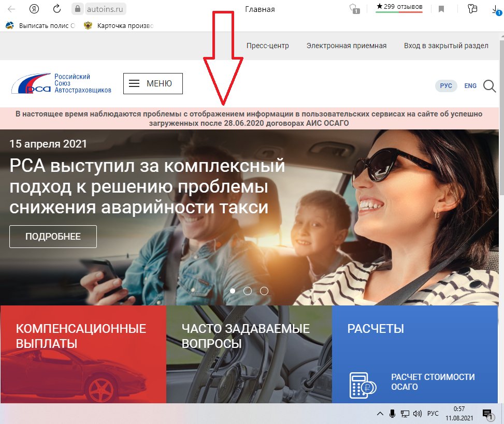
Task: Open the Компенсационные выплаты tile
Action: [x=83, y=354]
